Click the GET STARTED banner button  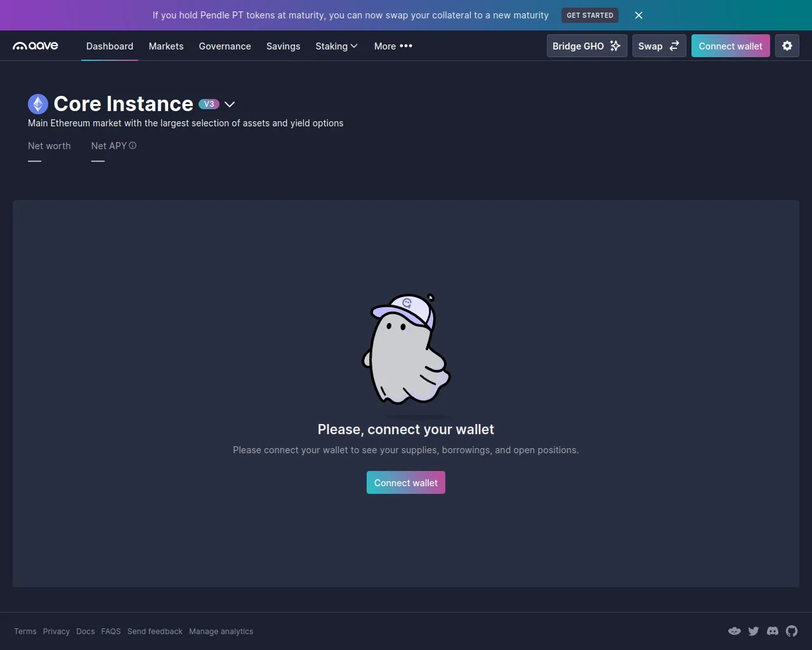point(590,15)
